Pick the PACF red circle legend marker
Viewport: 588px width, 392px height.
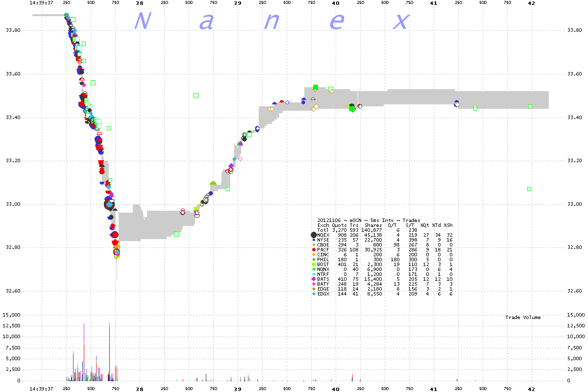click(314, 250)
